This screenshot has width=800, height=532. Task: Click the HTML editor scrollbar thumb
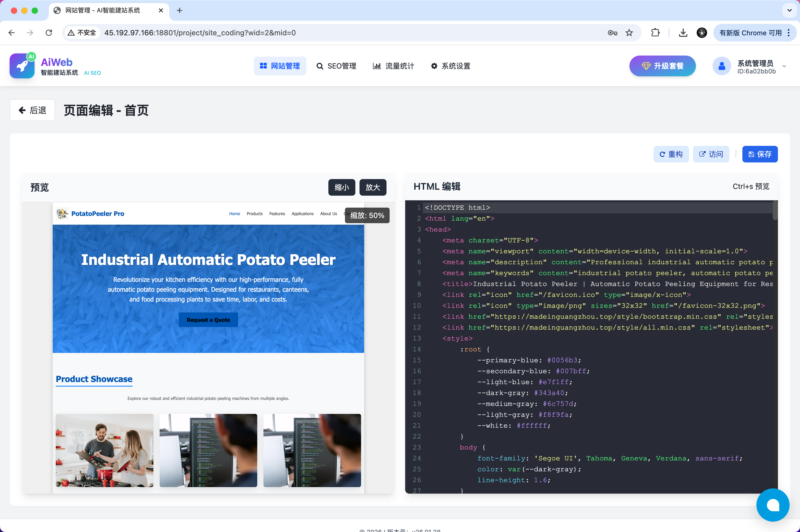775,210
